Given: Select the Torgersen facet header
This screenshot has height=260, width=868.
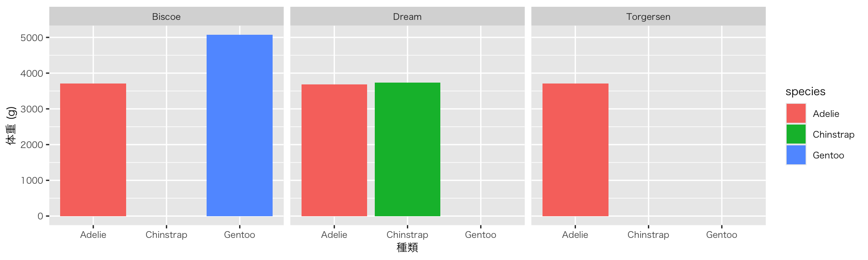Looking at the screenshot, I should pos(648,17).
